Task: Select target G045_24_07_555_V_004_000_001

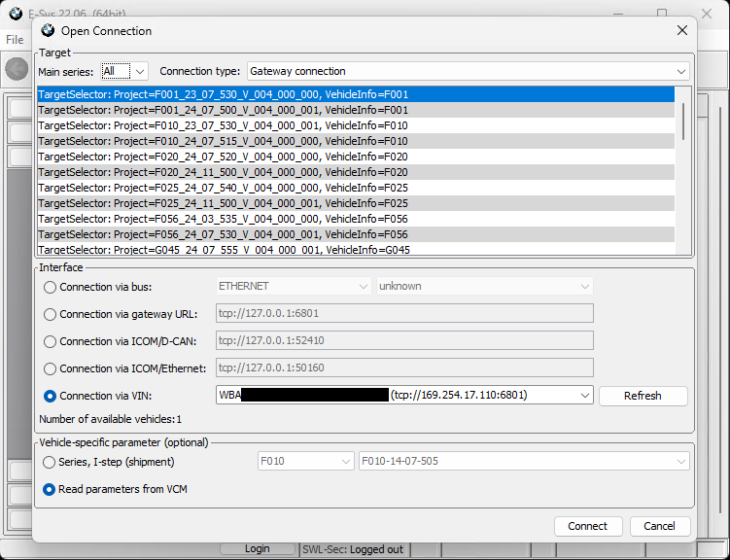Action: pyautogui.click(x=356, y=249)
